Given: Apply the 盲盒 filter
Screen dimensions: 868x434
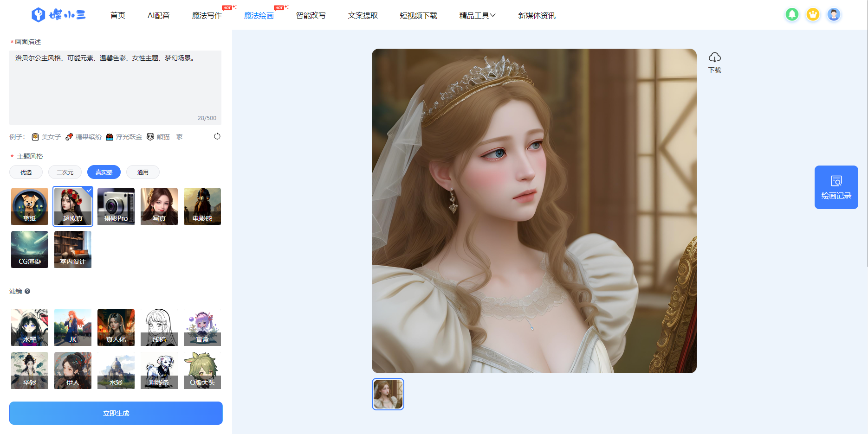Looking at the screenshot, I should coord(202,327).
